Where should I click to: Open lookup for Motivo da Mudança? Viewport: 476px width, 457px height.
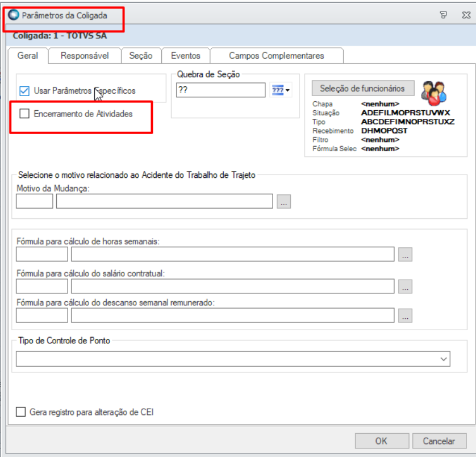pyautogui.click(x=283, y=201)
